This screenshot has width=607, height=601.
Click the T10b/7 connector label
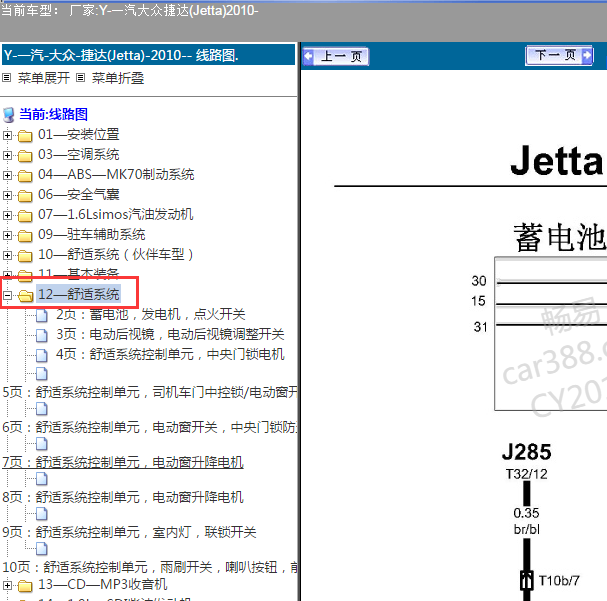559,580
